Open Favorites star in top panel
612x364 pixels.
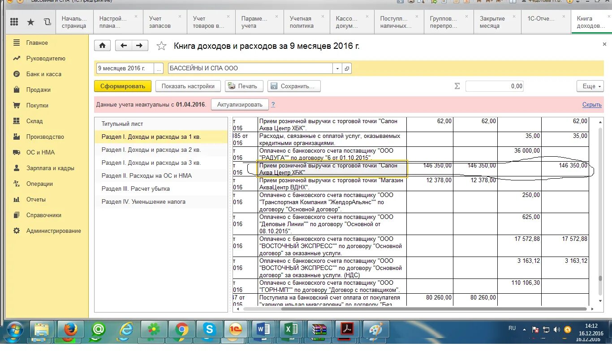pyautogui.click(x=30, y=22)
